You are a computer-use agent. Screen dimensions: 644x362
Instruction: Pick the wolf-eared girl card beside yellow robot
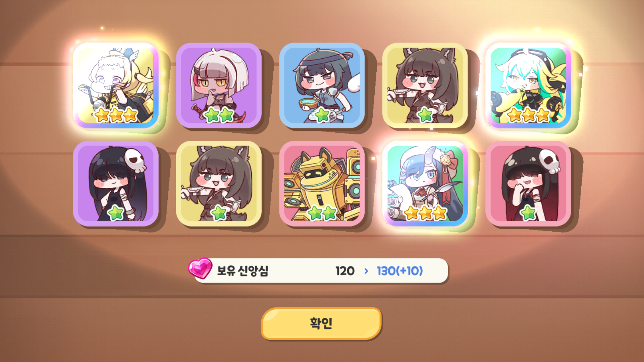[x=219, y=184]
